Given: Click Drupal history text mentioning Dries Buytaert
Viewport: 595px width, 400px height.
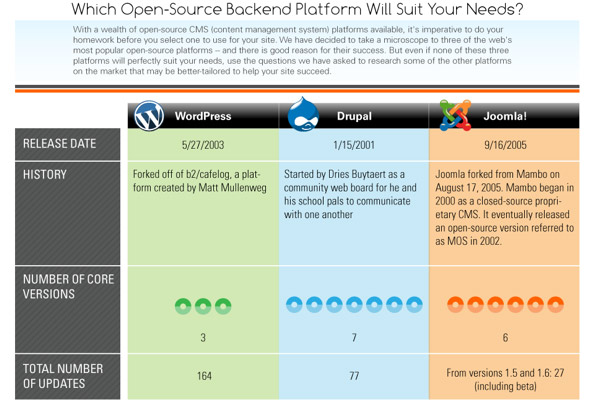Looking at the screenshot, I should point(350,194).
